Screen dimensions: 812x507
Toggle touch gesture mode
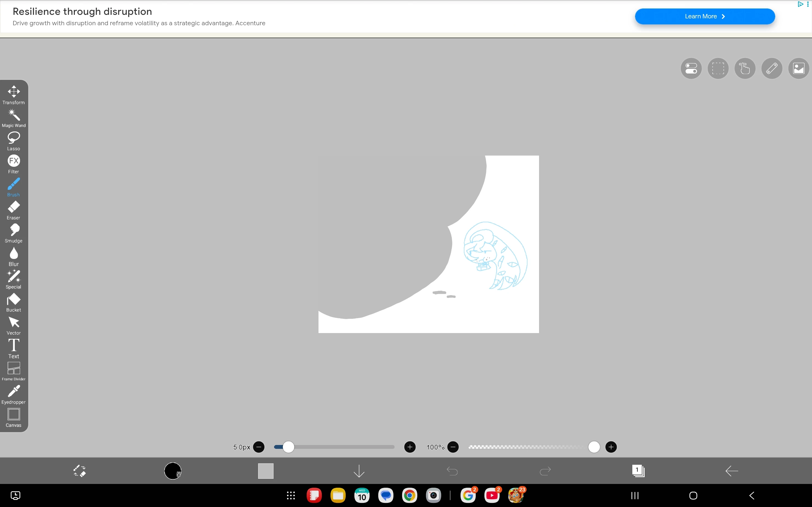745,68
